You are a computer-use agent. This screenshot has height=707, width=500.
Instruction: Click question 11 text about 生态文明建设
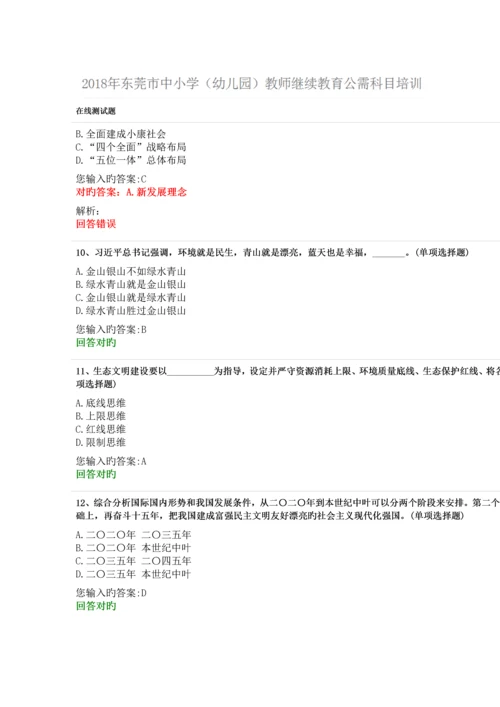pyautogui.click(x=288, y=377)
